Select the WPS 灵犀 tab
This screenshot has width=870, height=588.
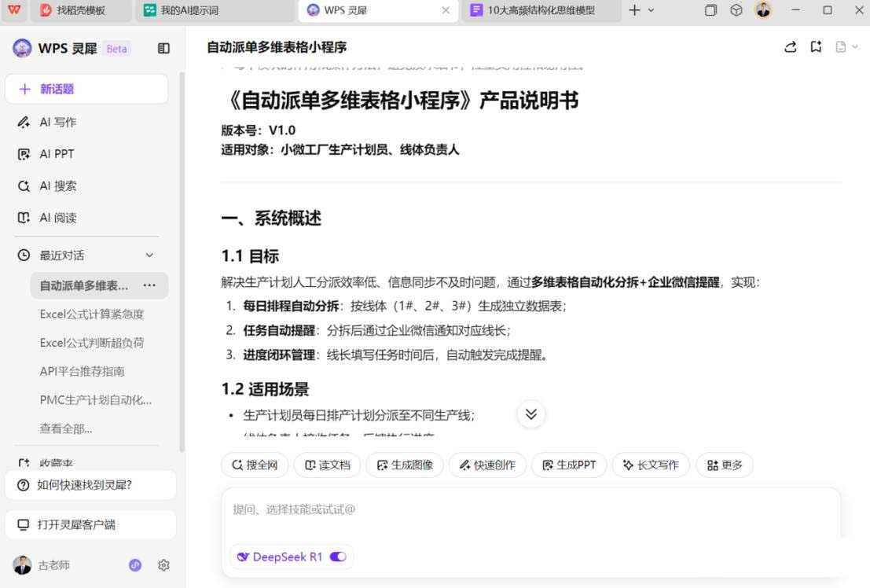pos(378,10)
